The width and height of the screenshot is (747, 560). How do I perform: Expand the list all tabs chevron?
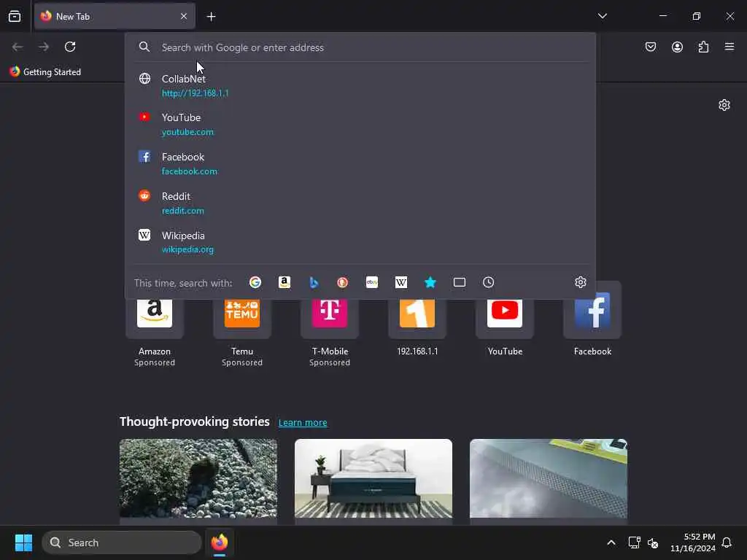pyautogui.click(x=602, y=16)
